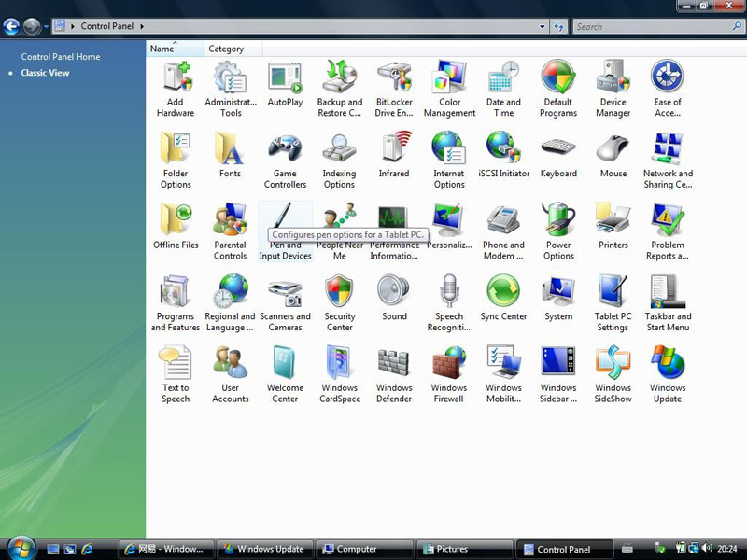Open Power Options
Screen dimensions: 747x560
558,232
